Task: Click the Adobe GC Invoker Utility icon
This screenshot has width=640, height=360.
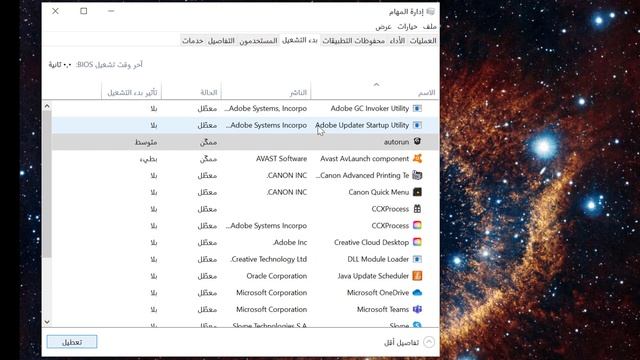Action: click(417, 108)
